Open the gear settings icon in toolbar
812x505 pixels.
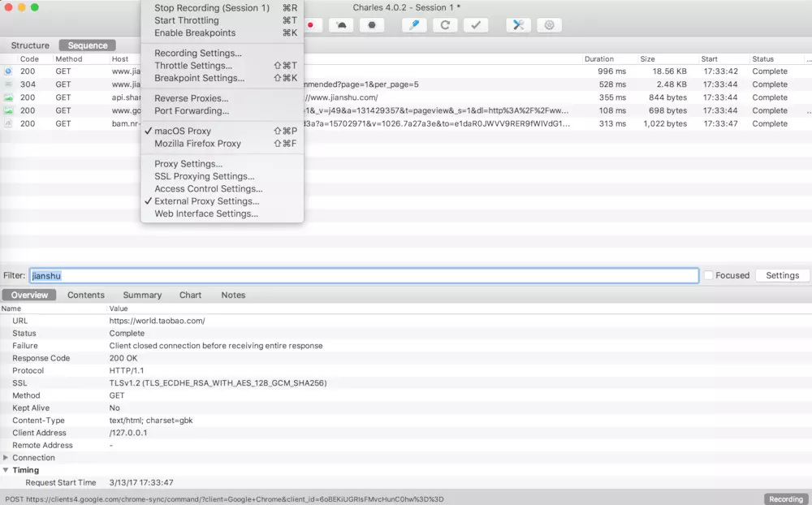(549, 25)
